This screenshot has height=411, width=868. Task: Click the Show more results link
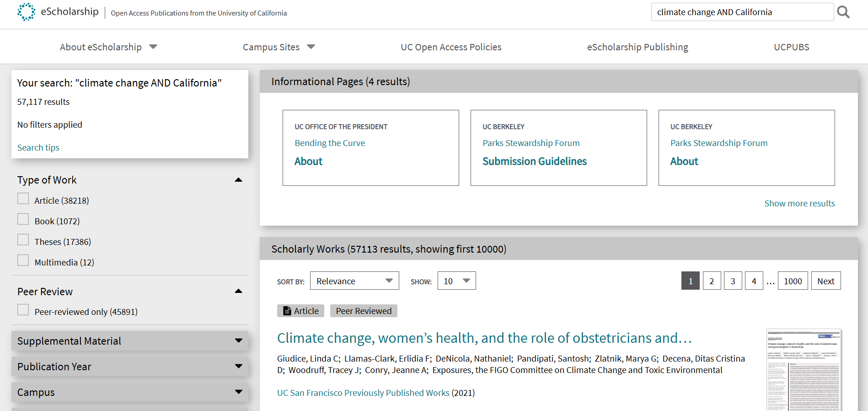point(799,203)
